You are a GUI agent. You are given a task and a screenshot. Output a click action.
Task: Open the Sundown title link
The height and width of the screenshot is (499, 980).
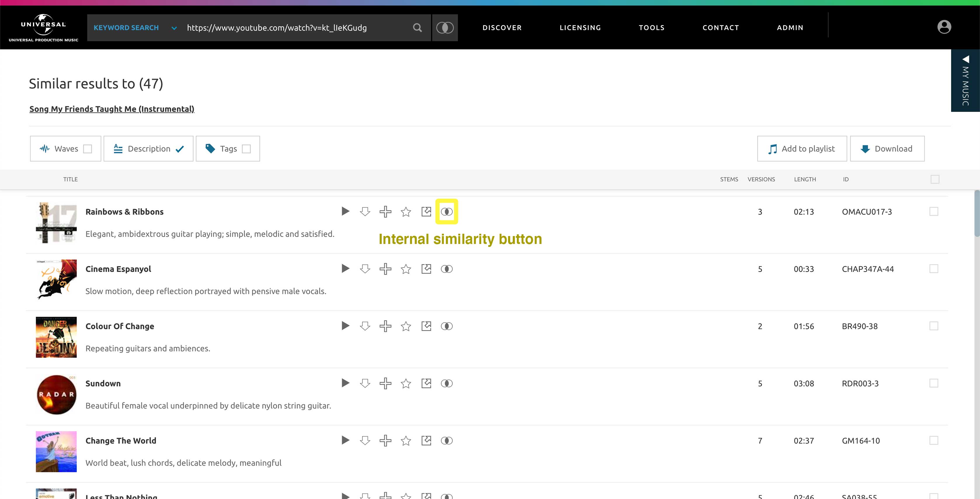[x=103, y=384]
